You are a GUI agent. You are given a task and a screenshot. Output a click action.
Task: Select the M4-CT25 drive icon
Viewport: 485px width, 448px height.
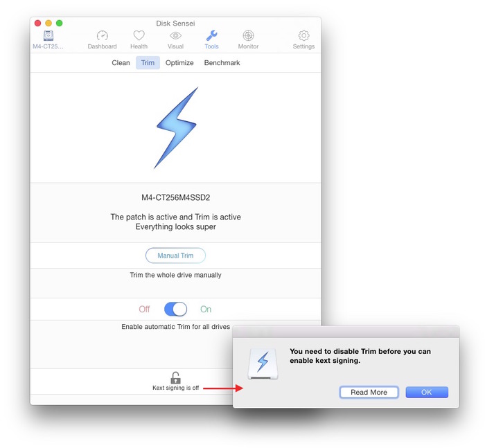48,36
